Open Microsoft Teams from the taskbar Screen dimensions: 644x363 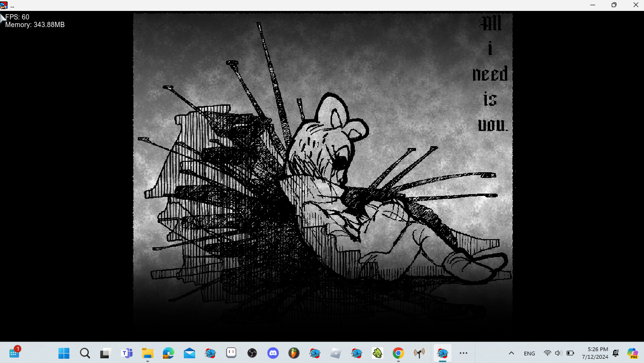coord(126,353)
